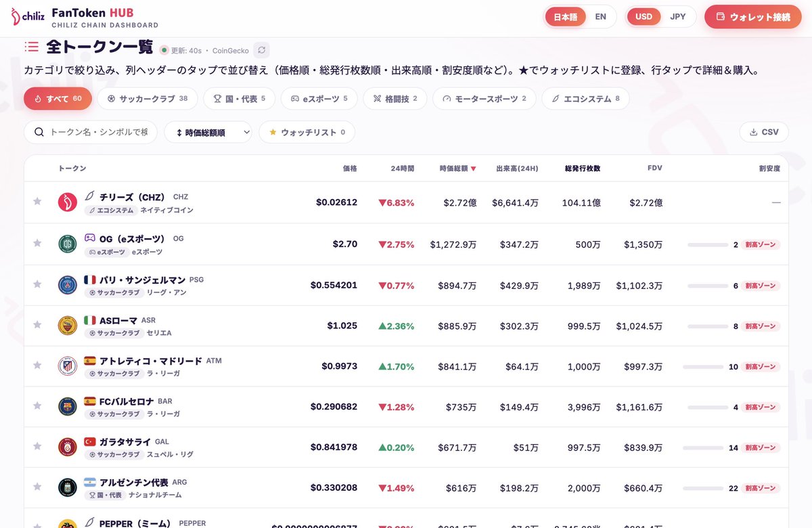Star the FCバルセロナ row
The width and height of the screenshot is (812, 528).
[x=37, y=406]
